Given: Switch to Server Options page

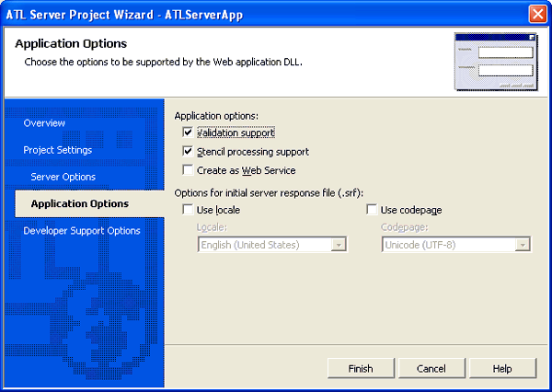Looking at the screenshot, I should [x=63, y=177].
